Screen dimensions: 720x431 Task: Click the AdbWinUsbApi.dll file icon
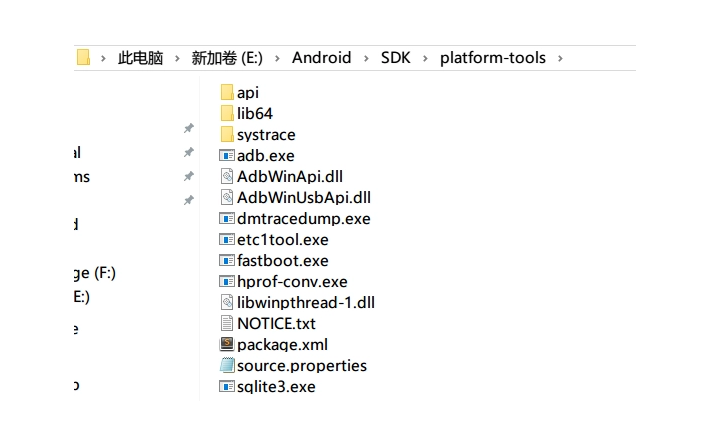pos(227,198)
